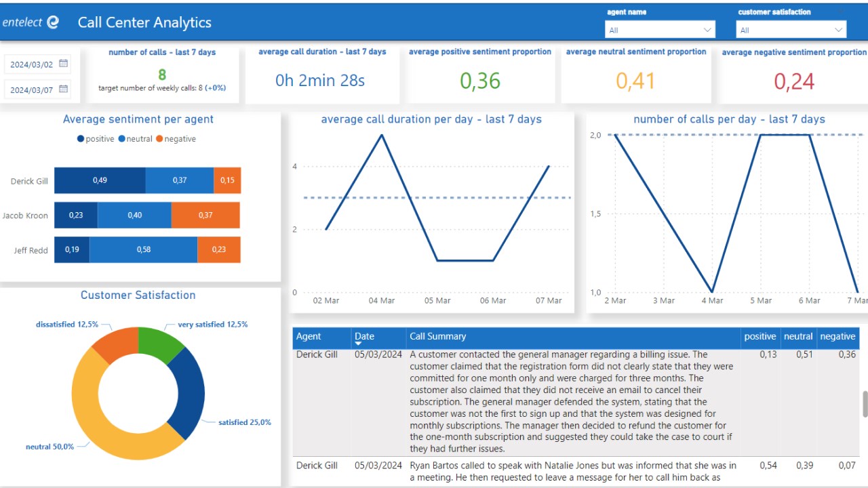This screenshot has width=868, height=488.
Task: Click Jeff Redd's negative bar segment 0,23
Action: point(219,249)
